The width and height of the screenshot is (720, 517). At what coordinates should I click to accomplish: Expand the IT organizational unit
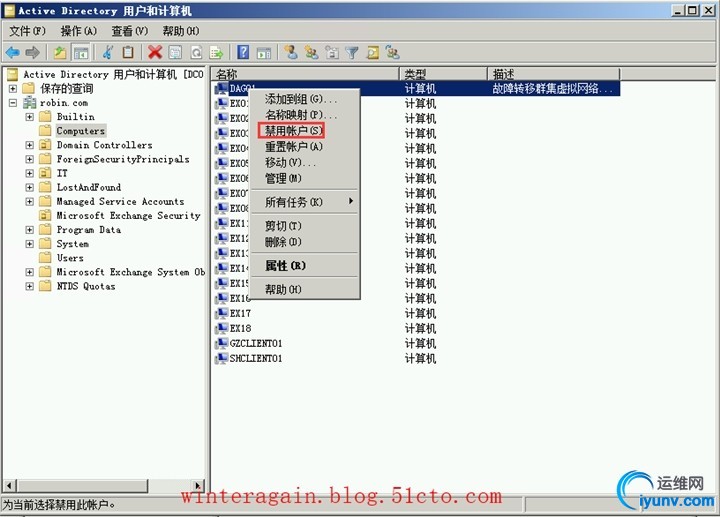(x=29, y=173)
